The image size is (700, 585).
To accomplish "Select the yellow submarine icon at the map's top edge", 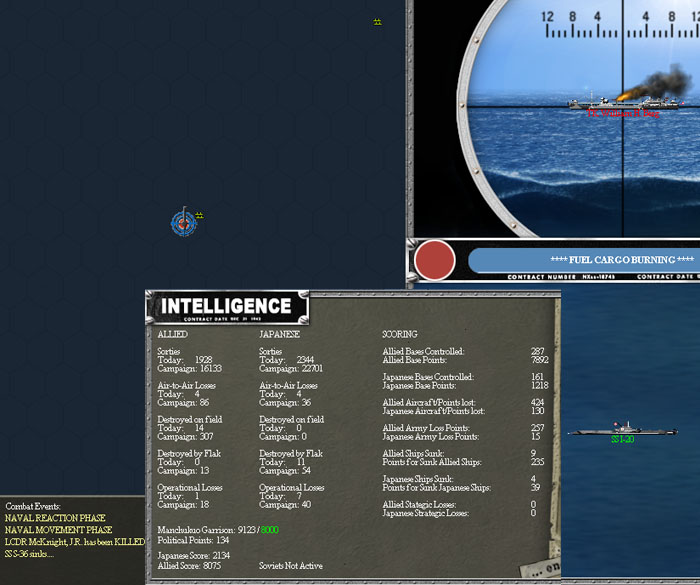I will click(x=377, y=22).
